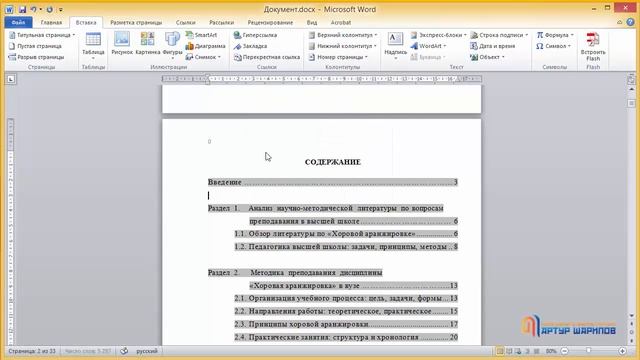The height and width of the screenshot is (360, 640).
Task: Insert Пустая страница blank page
Action: click(35, 46)
